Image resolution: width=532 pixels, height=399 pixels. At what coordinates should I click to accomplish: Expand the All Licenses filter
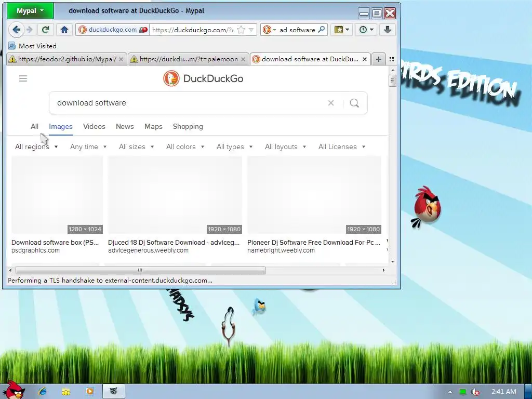(342, 147)
